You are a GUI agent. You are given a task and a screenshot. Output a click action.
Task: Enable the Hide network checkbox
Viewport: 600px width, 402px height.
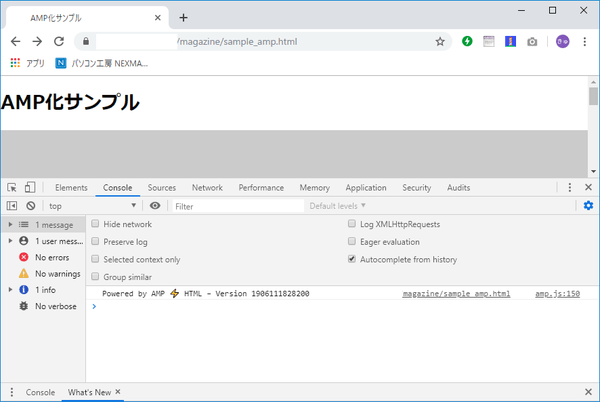point(96,225)
